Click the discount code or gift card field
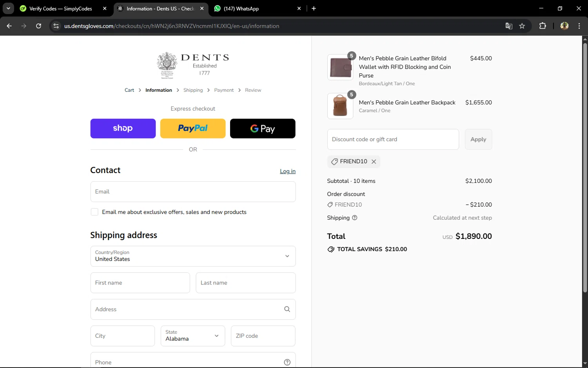 [x=393, y=139]
